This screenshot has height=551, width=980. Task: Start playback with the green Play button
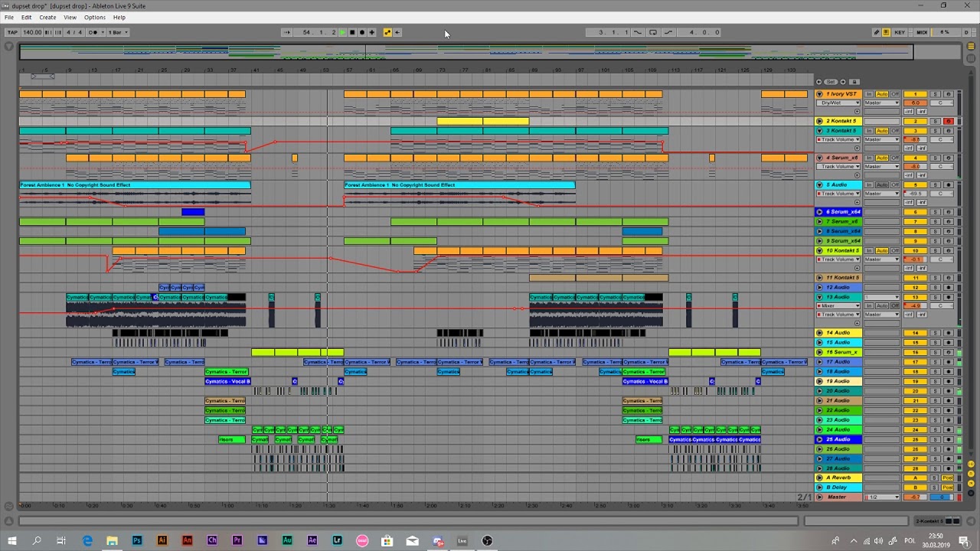(x=342, y=32)
